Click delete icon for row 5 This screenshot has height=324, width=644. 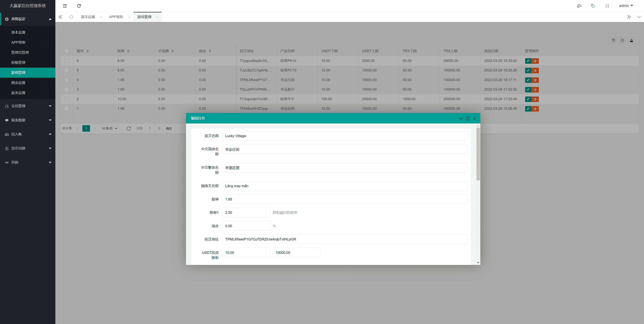pyautogui.click(x=535, y=70)
